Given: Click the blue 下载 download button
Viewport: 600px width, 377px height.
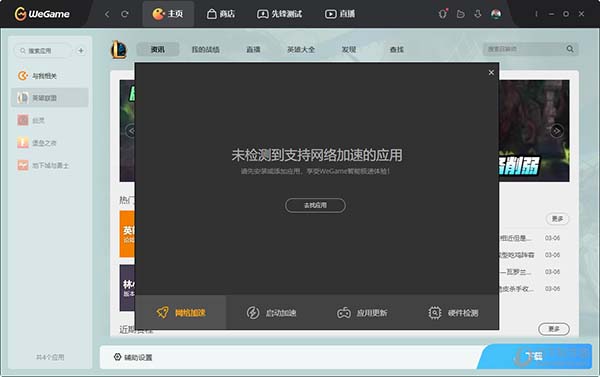Looking at the screenshot, I should click(535, 356).
